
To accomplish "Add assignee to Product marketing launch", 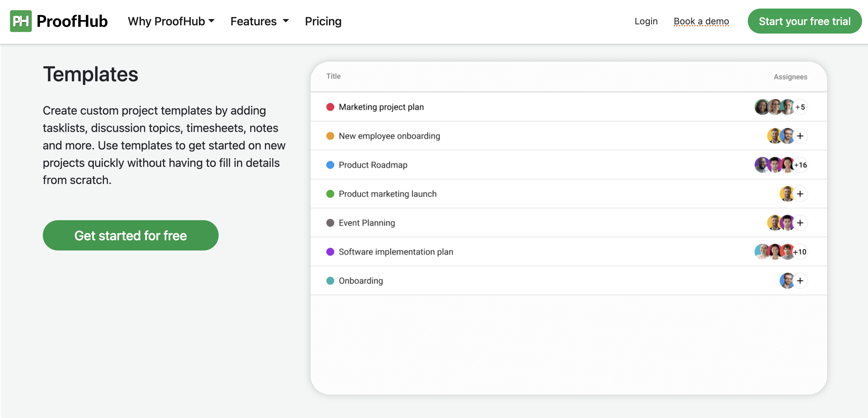I will tap(800, 194).
